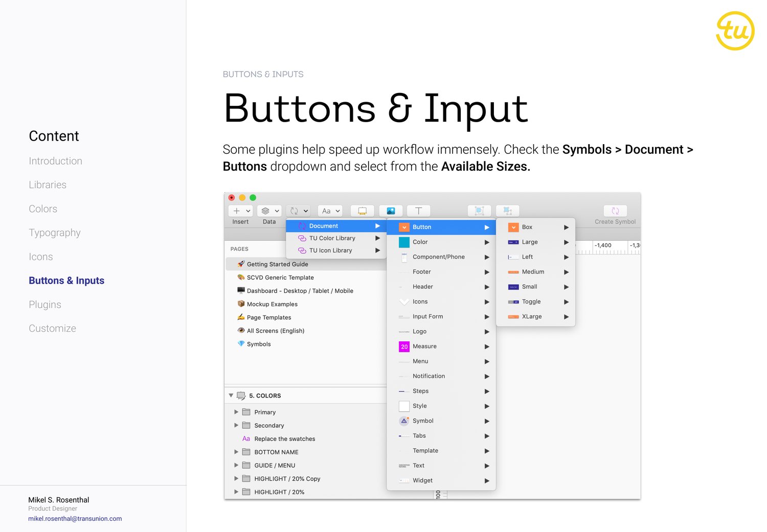The height and width of the screenshot is (532, 767).
Task: Click the Symbols sync toolbar icon
Action: 294,211
